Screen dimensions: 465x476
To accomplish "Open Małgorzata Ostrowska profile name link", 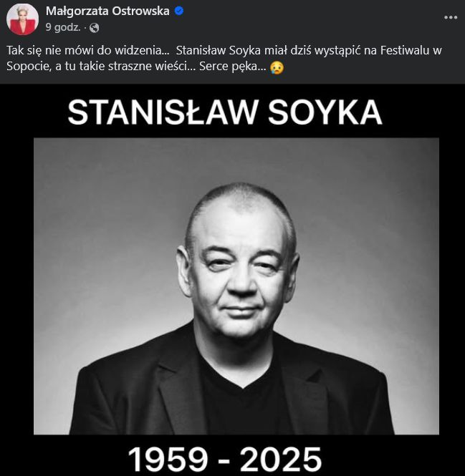I will [x=107, y=11].
